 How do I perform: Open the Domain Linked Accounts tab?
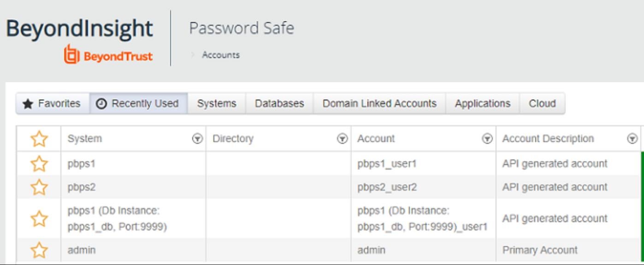379,104
